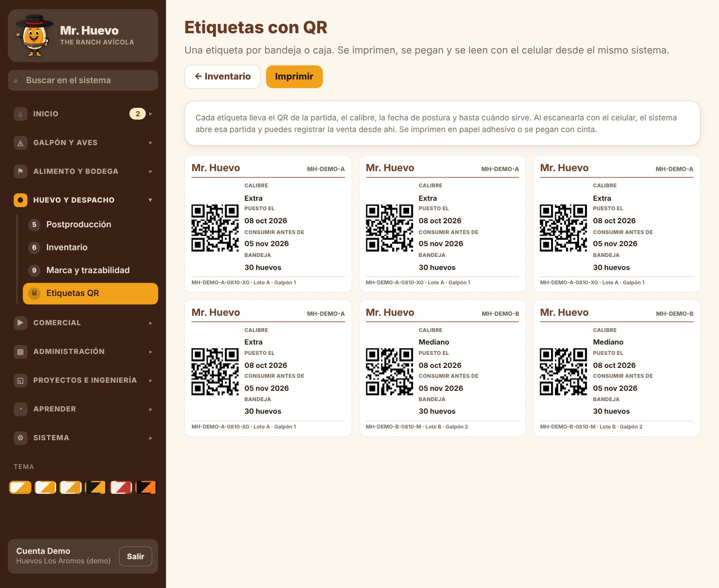Click the orange Huevo y Despacho icon
This screenshot has height=588, width=719.
coord(20,200)
